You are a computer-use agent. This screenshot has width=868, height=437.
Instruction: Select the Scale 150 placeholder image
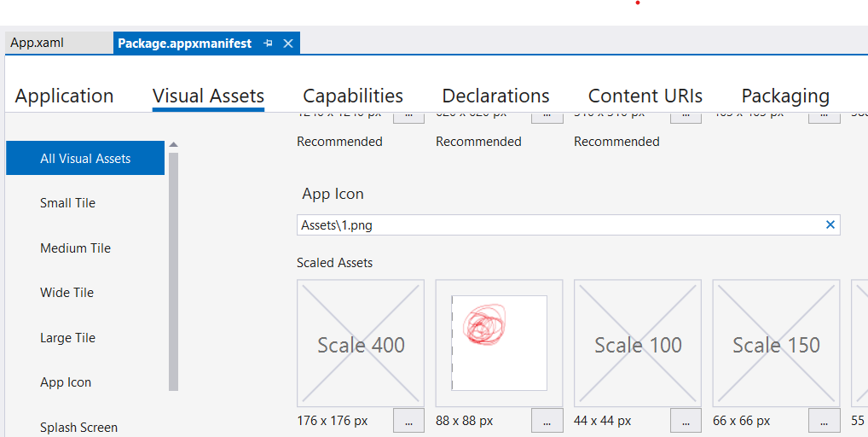[776, 343]
